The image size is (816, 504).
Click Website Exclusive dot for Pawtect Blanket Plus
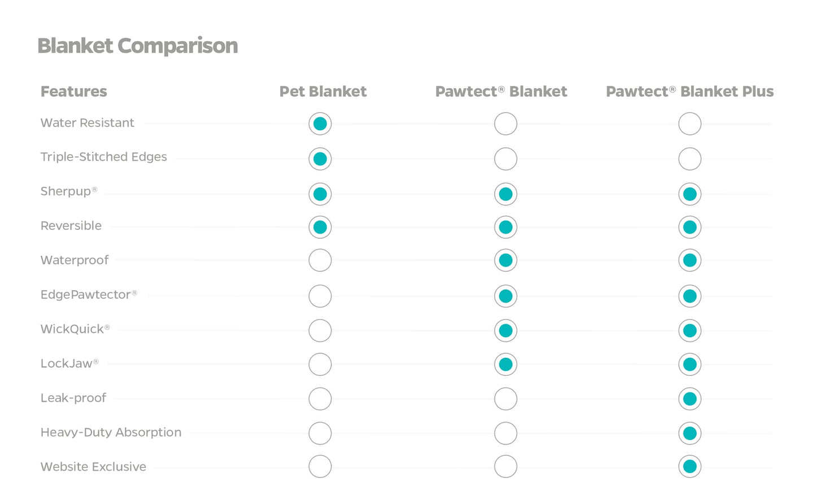tap(690, 467)
